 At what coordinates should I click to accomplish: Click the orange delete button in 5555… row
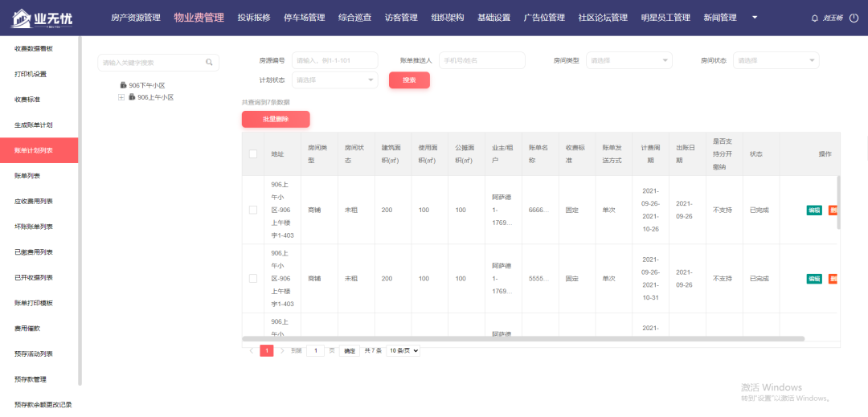pyautogui.click(x=833, y=279)
